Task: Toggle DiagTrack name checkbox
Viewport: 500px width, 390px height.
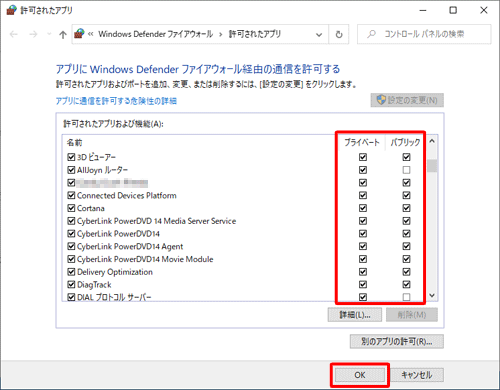Action: click(71, 285)
